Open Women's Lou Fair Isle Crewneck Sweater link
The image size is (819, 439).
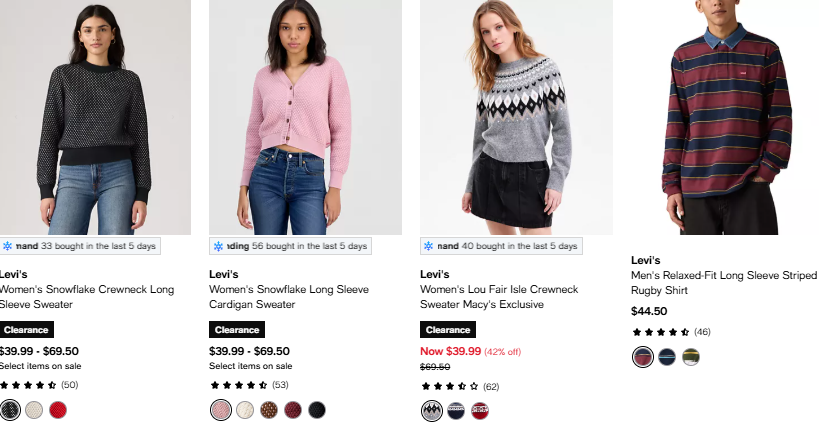(499, 297)
